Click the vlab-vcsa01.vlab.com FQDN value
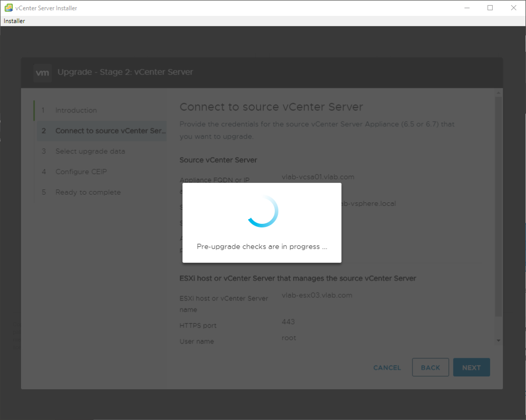 [318, 177]
